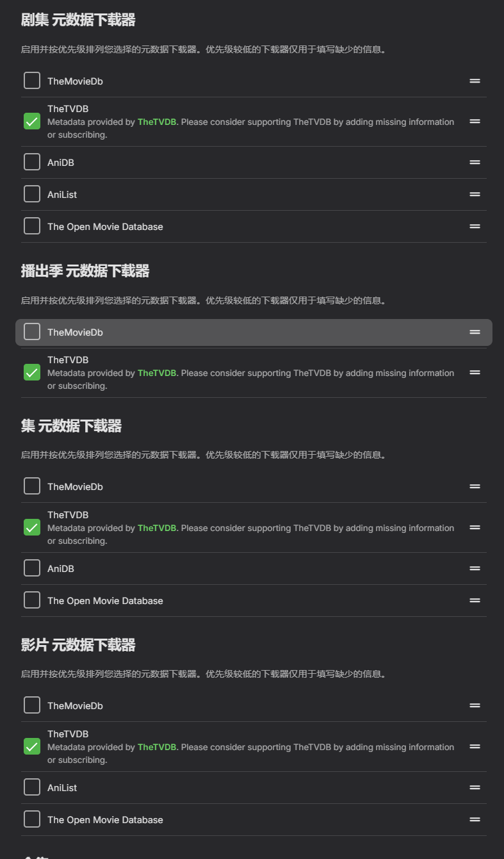
Task: Click drag handle for AniDB in 集 section
Action: (475, 568)
